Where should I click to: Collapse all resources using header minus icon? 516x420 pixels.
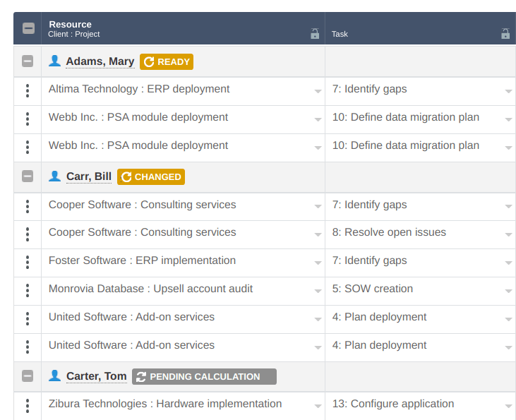pos(28,28)
